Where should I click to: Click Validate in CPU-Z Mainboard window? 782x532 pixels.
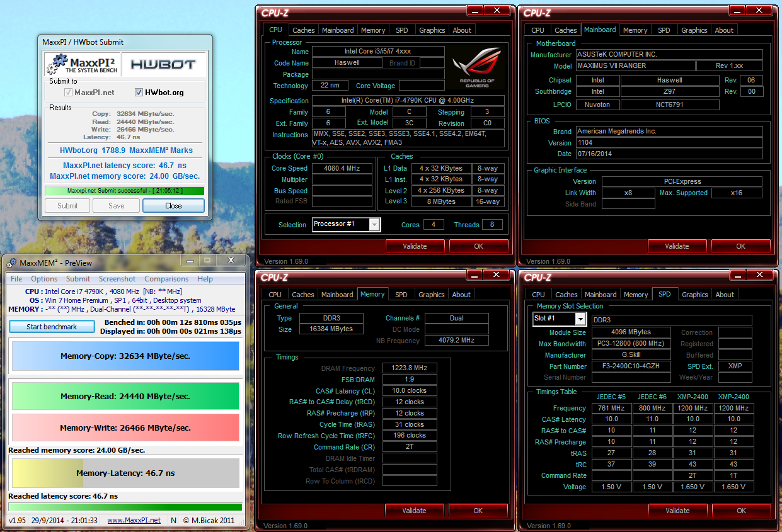(677, 246)
